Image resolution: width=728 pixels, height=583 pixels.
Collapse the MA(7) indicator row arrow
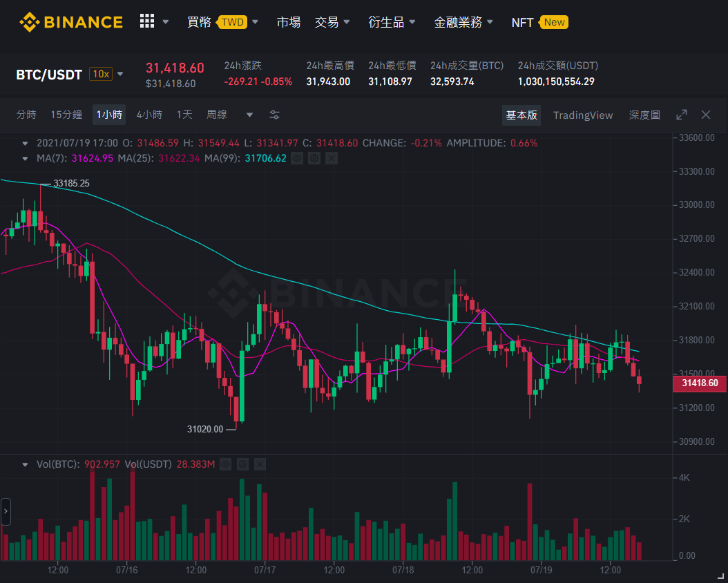tap(25, 158)
